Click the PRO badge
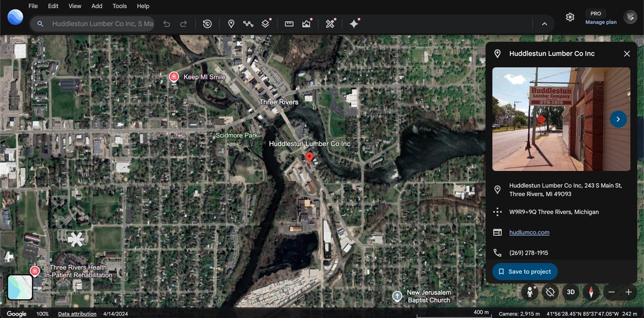The height and width of the screenshot is (318, 644). click(x=596, y=13)
